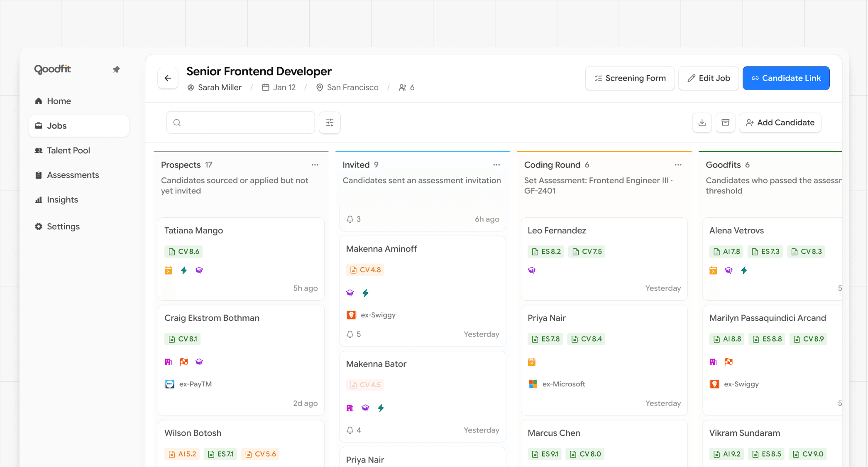
Task: Click the lightning bolt icon on Tatiana Mango's card
Action: click(x=183, y=270)
